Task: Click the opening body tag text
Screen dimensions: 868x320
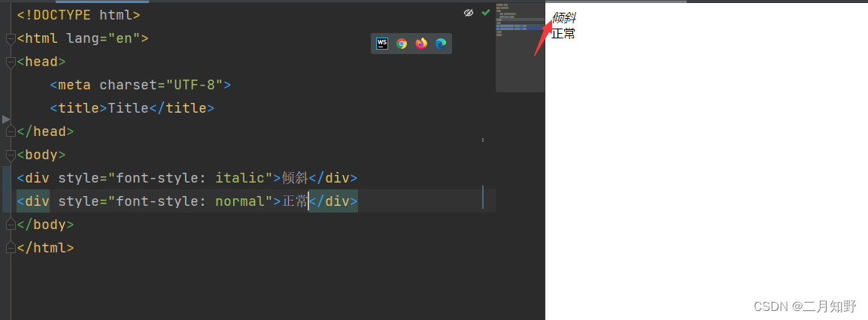Action: click(x=41, y=155)
